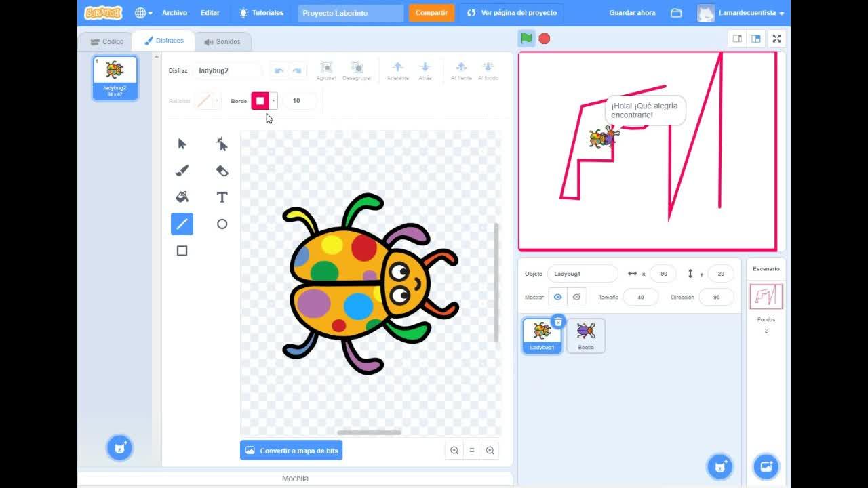Zoom in on the costume canvas
868x488 pixels.
tap(490, 451)
